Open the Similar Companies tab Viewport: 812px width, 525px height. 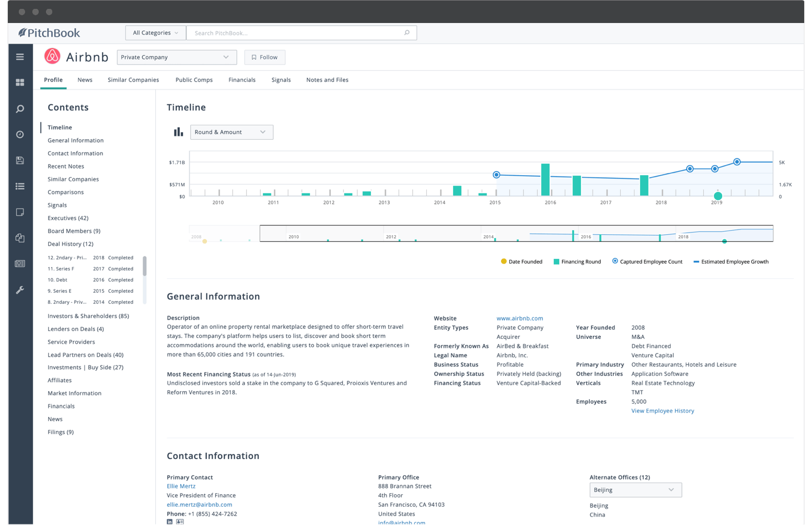(133, 79)
